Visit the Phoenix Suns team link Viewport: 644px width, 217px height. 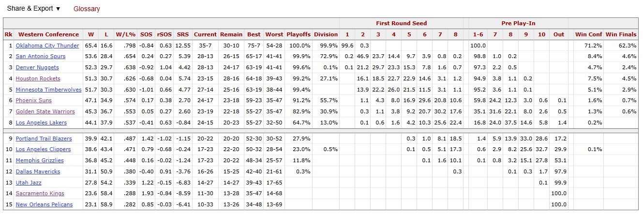[x=33, y=101]
